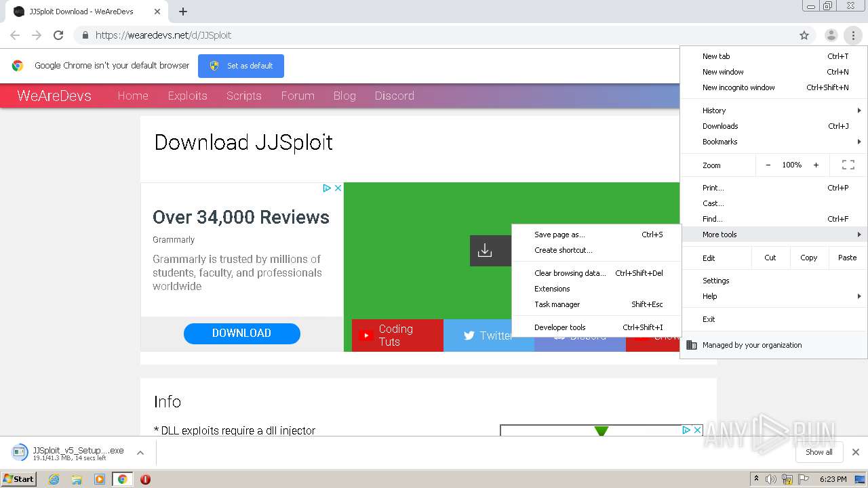This screenshot has width=868, height=488.
Task: Select New incognito window
Action: tap(774, 87)
